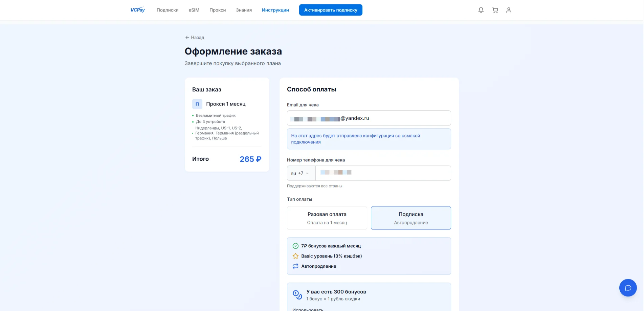
Task: Focus the Email для чека field
Action: click(369, 118)
